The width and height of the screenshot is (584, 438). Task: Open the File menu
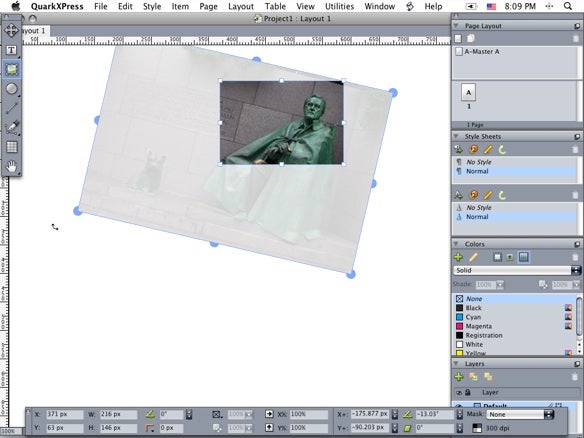101,6
